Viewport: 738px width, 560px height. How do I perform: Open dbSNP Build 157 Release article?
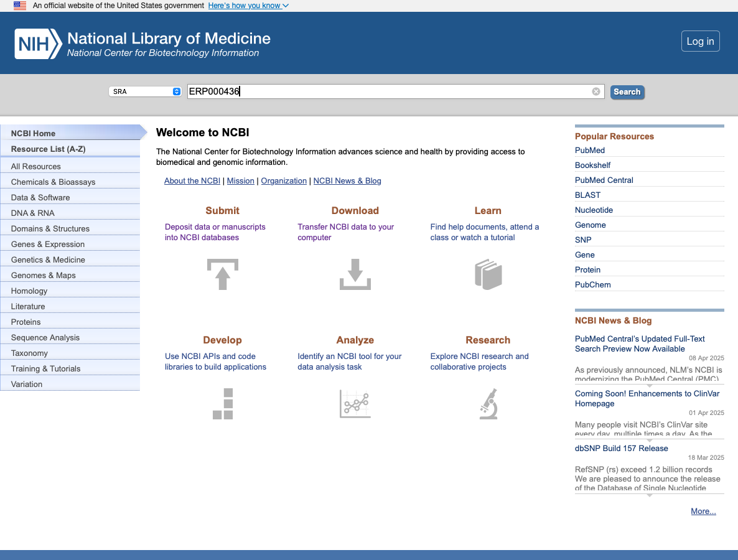click(621, 448)
